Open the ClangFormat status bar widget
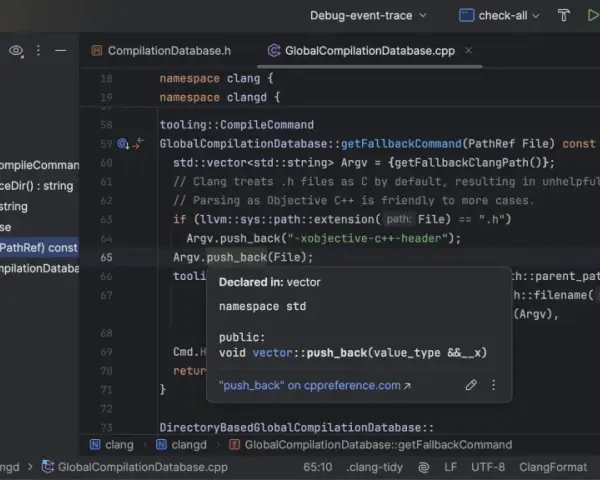Screen dimensions: 600x480 point(553,467)
